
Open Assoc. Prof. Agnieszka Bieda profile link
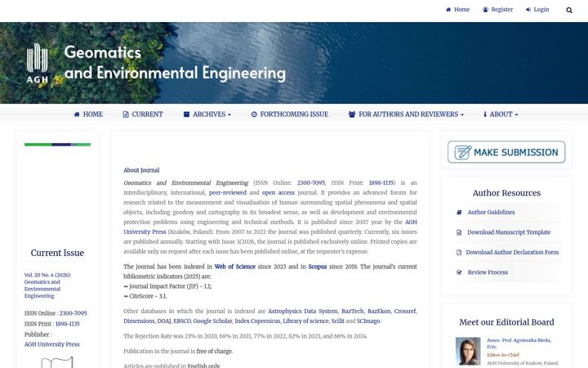tap(519, 343)
